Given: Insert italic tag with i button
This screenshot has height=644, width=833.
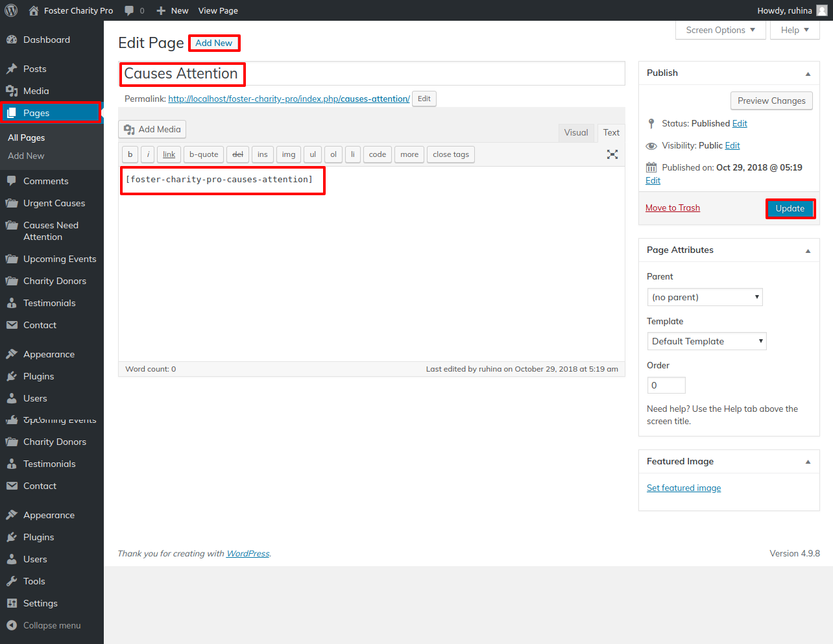Looking at the screenshot, I should (x=148, y=154).
